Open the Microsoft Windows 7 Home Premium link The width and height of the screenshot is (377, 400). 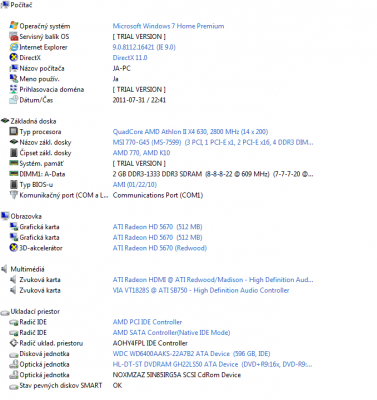[168, 26]
